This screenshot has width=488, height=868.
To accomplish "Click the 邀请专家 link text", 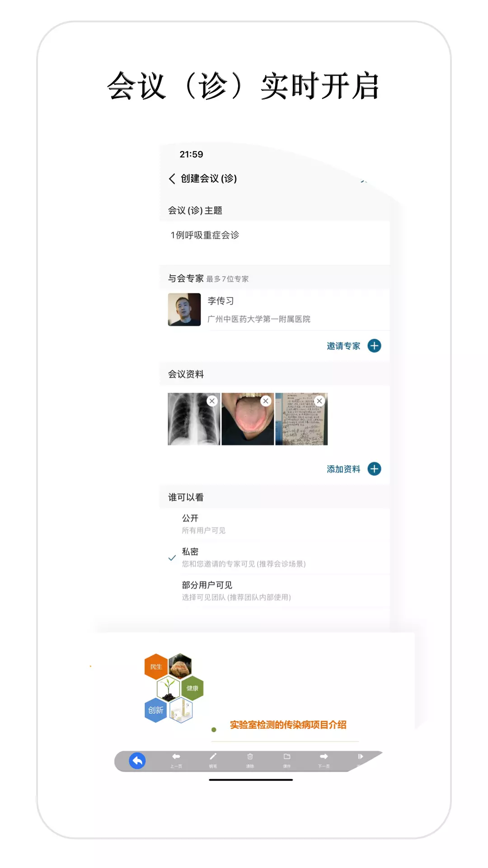I will (x=343, y=346).
